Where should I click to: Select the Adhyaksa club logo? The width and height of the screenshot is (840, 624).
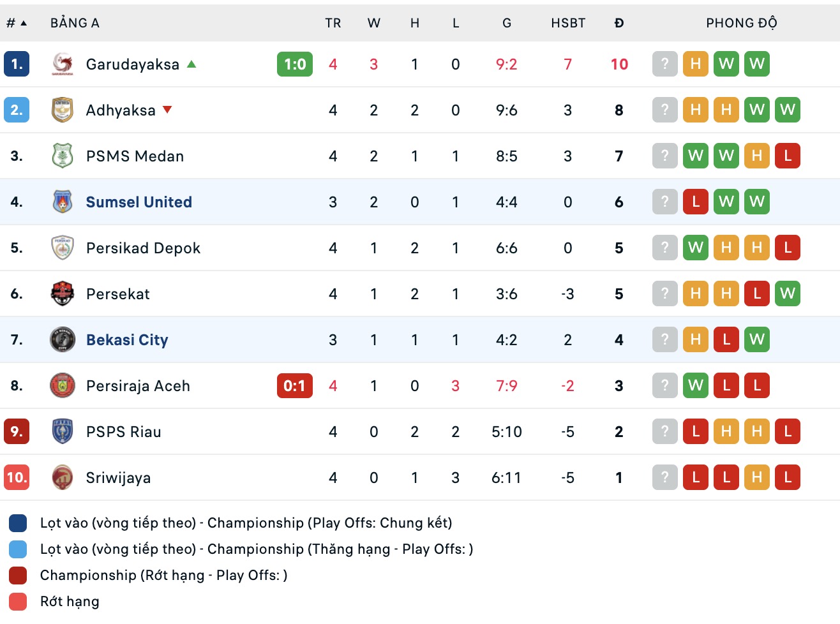click(x=62, y=110)
